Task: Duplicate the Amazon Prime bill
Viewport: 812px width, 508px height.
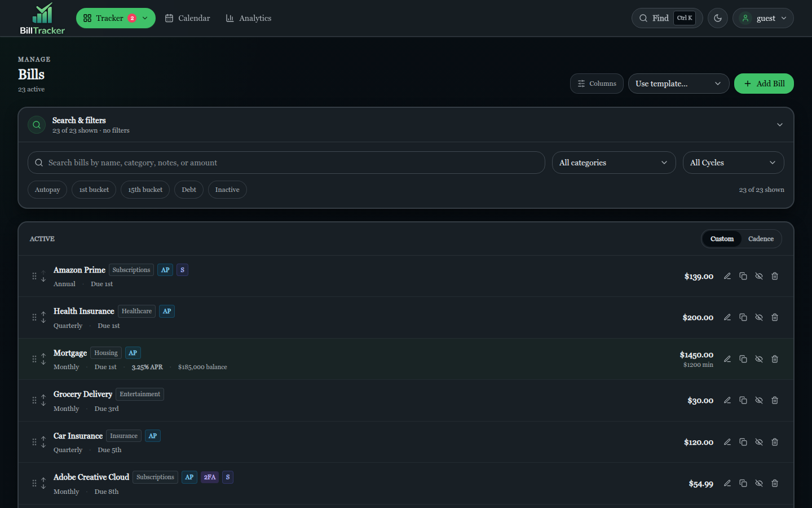Action: click(x=743, y=276)
